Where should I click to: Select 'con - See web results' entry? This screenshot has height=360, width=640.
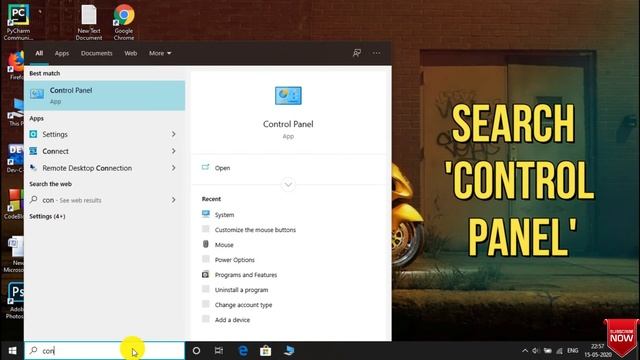click(104, 200)
